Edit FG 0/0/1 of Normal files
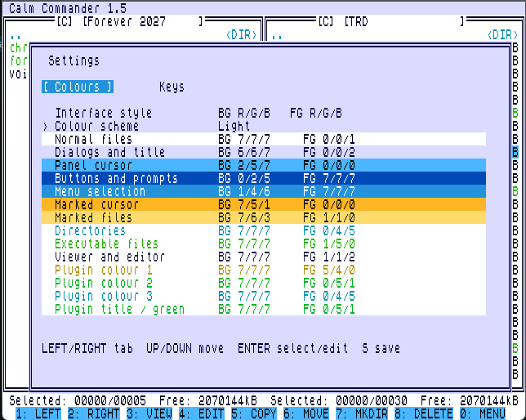The width and height of the screenshot is (526, 420). [x=329, y=139]
